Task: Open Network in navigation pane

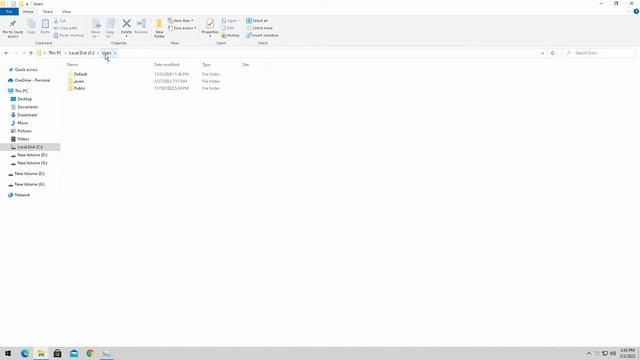Action: click(22, 195)
